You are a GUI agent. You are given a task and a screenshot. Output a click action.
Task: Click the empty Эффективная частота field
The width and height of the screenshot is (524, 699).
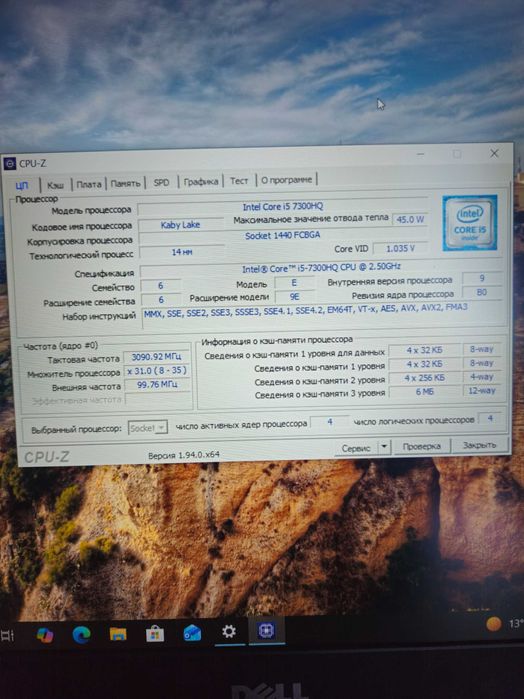coord(158,399)
